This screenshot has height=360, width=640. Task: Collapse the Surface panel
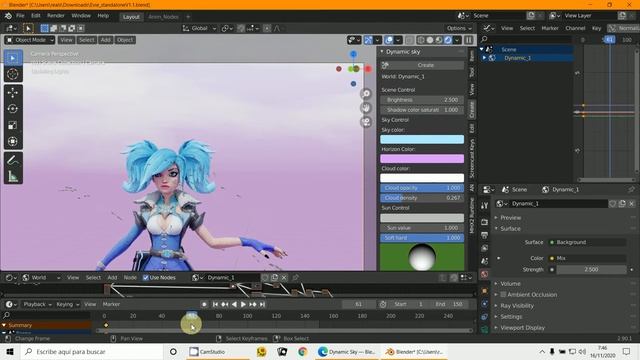(x=510, y=229)
